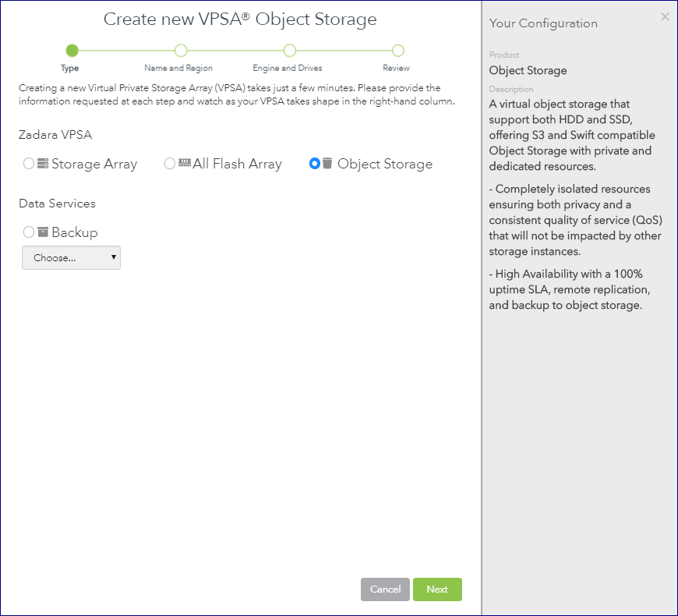The image size is (678, 616).
Task: Click the gray Cancel button
Action: (x=385, y=589)
